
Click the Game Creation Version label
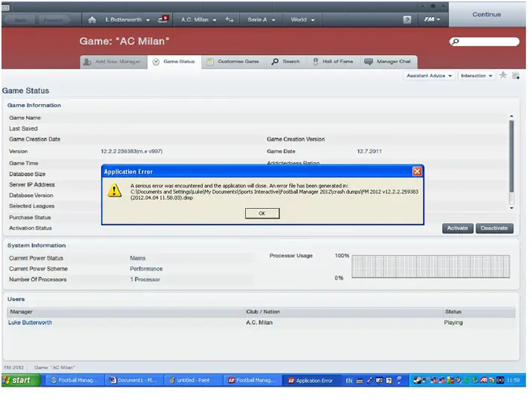coord(296,139)
